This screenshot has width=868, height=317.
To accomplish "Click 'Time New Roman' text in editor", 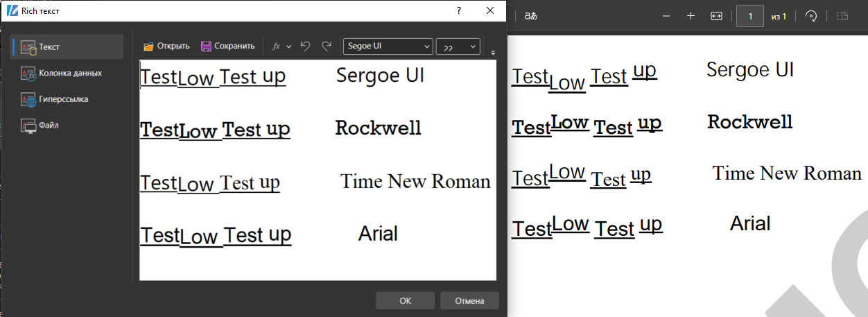I will tap(415, 182).
